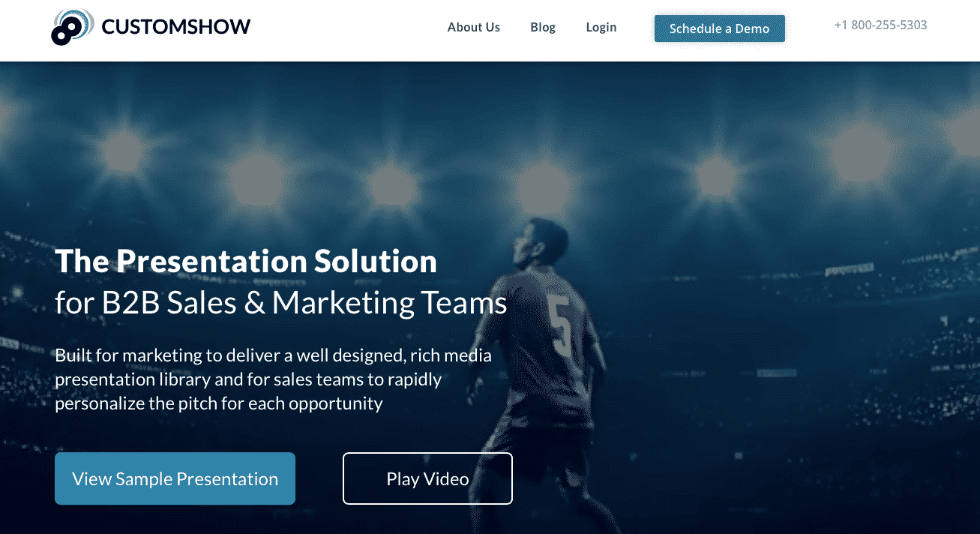
Task: Go to the Blog menu item
Action: [x=543, y=27]
